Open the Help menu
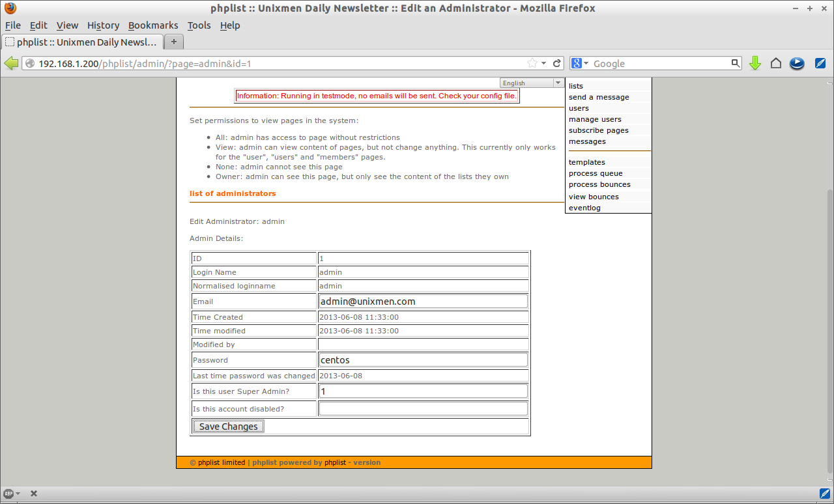This screenshot has width=834, height=504. point(230,25)
